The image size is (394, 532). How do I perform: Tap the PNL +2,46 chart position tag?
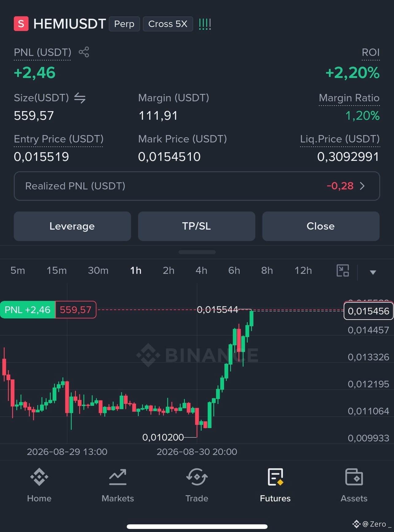coord(28,310)
